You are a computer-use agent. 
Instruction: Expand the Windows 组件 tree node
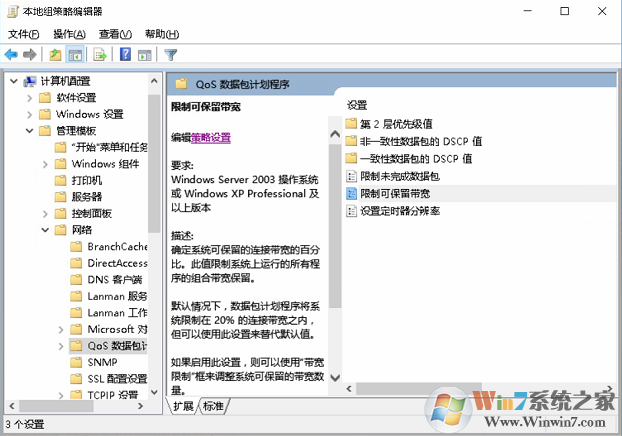[x=45, y=164]
